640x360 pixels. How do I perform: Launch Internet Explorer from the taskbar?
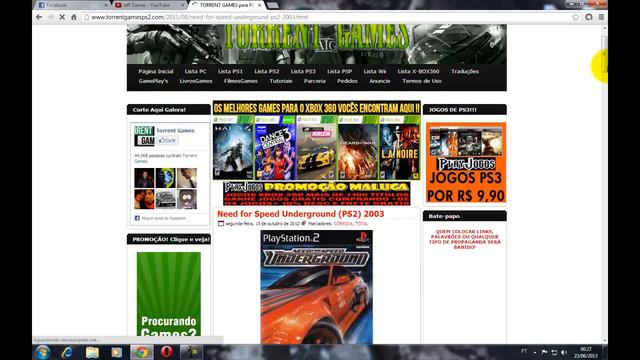pos(67,352)
